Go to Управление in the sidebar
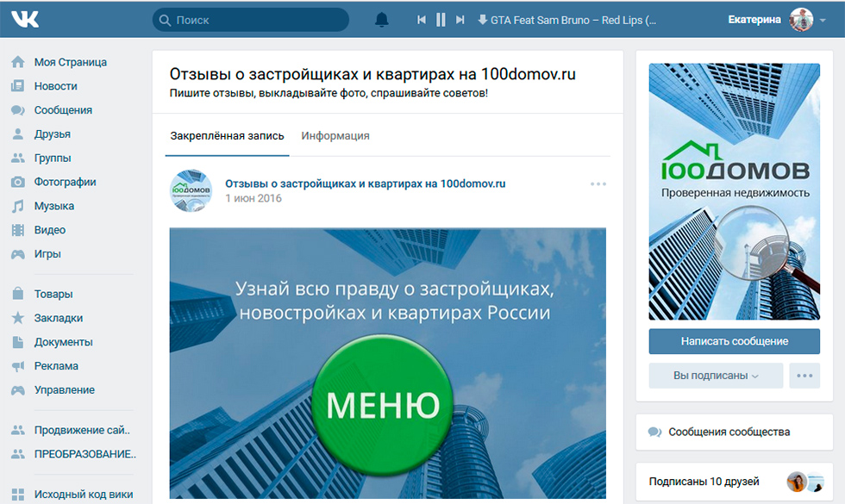This screenshot has height=504, width=845. [x=65, y=389]
